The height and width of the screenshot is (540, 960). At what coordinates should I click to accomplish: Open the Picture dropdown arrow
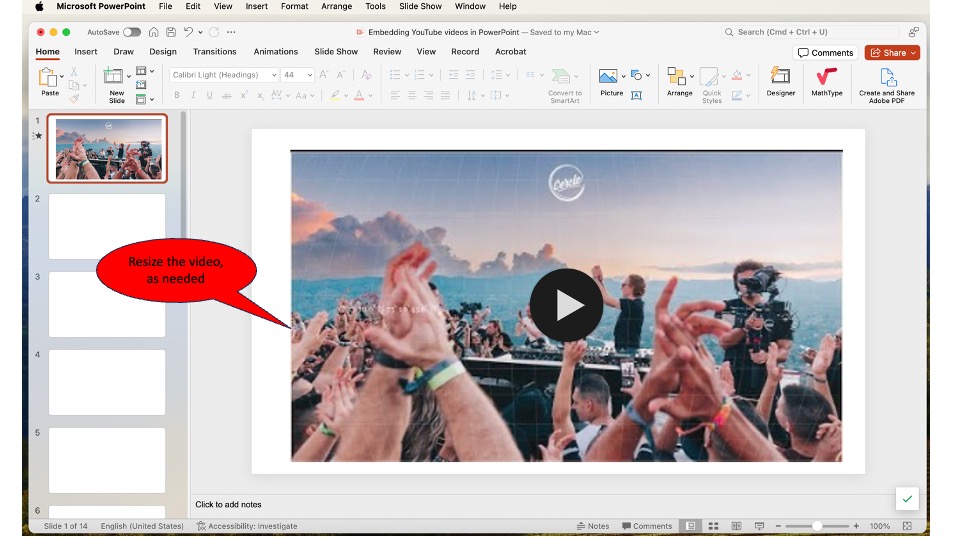(x=623, y=76)
